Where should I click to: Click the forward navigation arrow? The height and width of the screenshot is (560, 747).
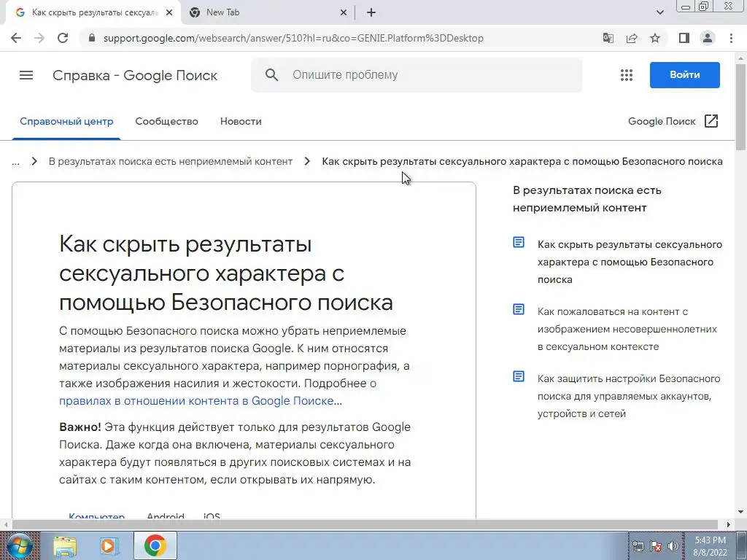(39, 38)
